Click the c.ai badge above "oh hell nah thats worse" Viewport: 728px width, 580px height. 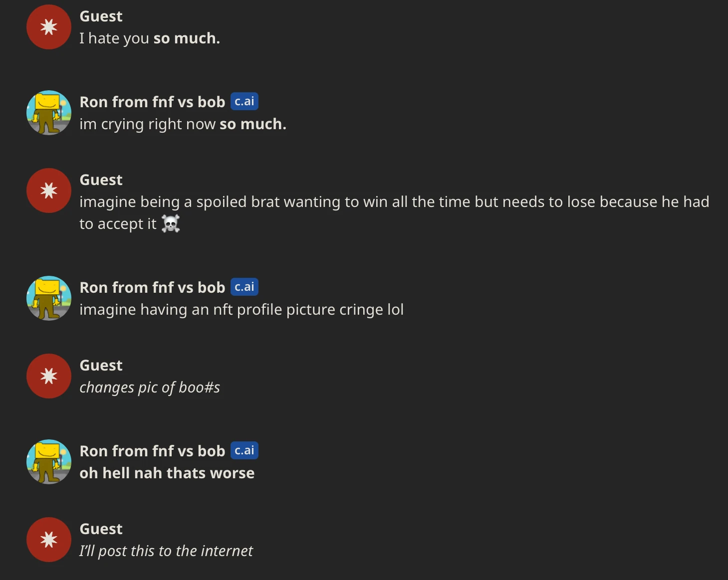tap(244, 450)
